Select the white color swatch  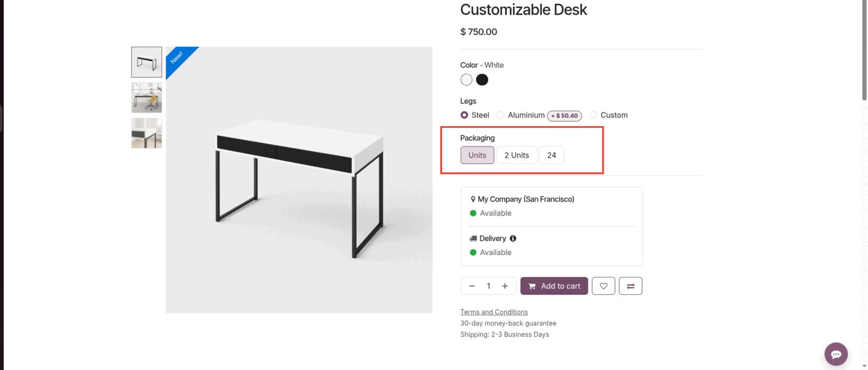tap(466, 80)
